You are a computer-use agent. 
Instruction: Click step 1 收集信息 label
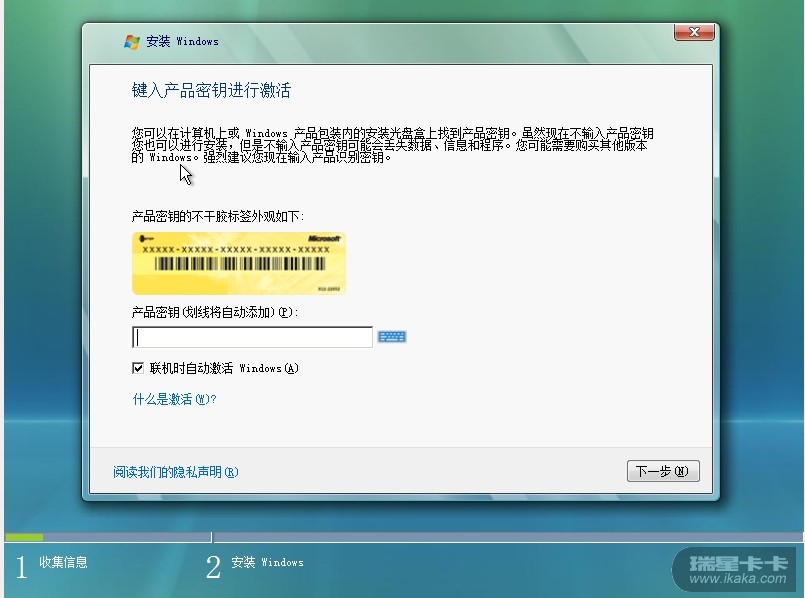63,563
